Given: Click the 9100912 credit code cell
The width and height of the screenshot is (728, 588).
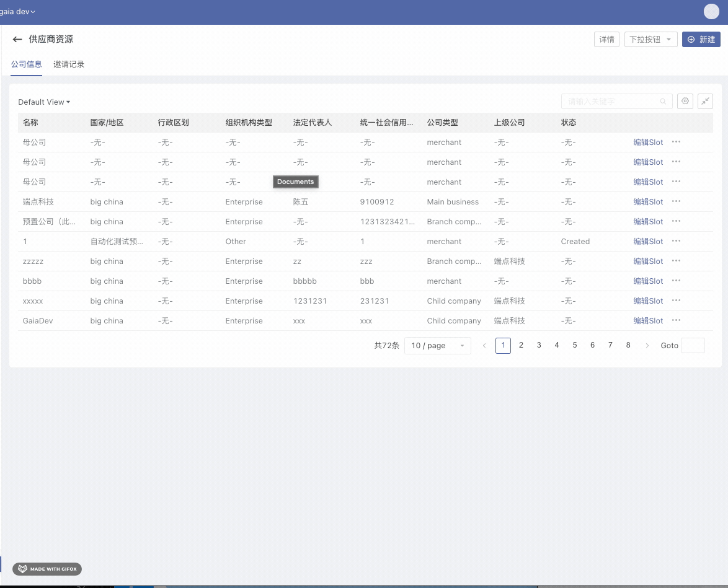Looking at the screenshot, I should (x=377, y=202).
